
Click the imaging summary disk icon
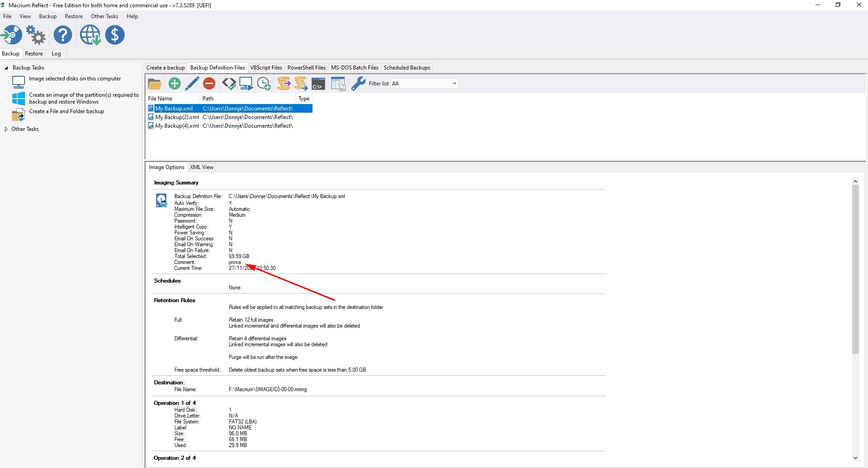[x=161, y=200]
